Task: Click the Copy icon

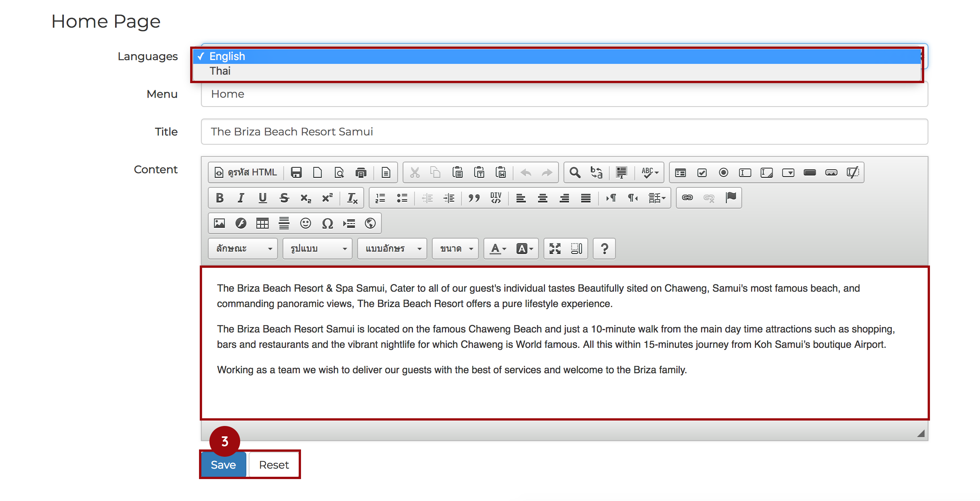Action: [436, 172]
